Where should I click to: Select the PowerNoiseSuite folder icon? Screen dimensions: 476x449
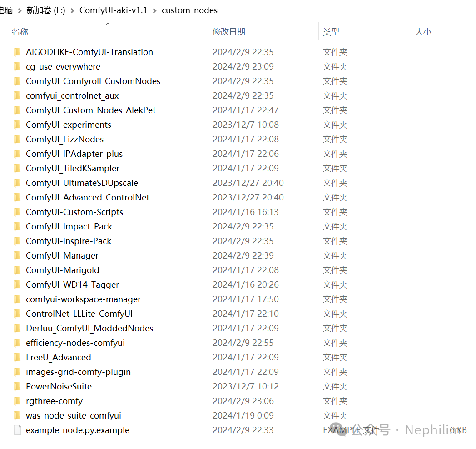coord(17,387)
